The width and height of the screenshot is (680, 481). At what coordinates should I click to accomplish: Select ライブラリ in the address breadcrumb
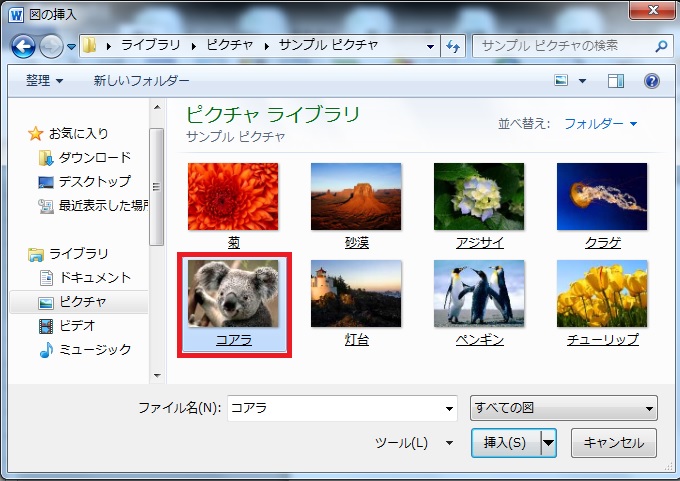pos(150,45)
